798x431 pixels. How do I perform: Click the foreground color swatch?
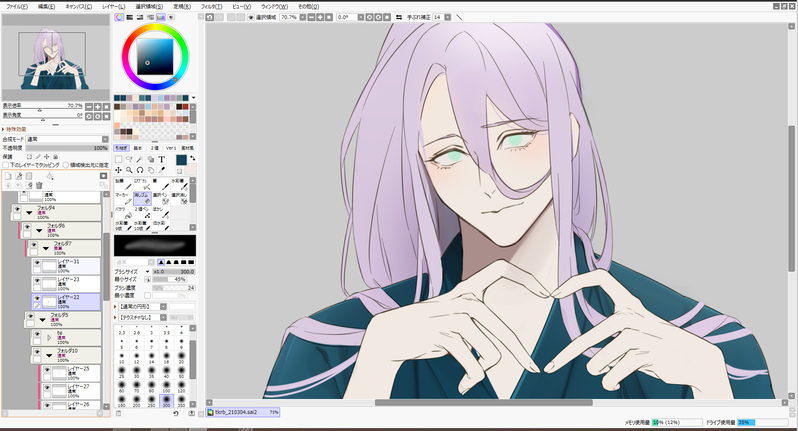[x=181, y=160]
